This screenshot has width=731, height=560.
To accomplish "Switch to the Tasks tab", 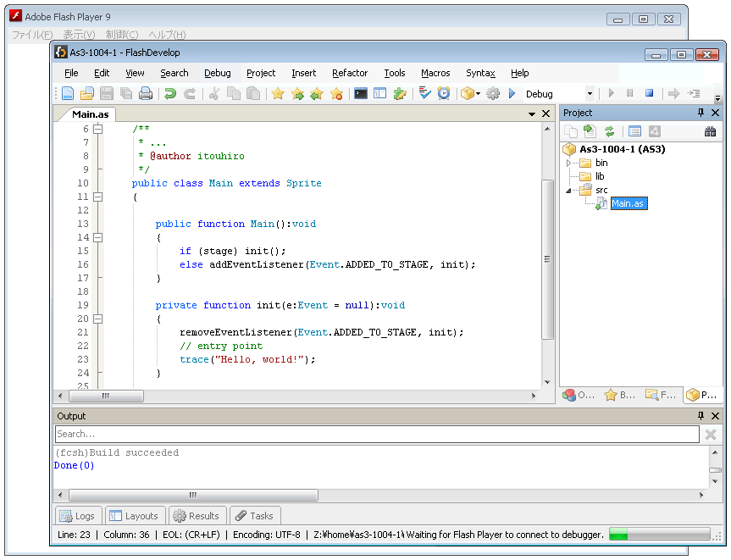I will click(255, 516).
